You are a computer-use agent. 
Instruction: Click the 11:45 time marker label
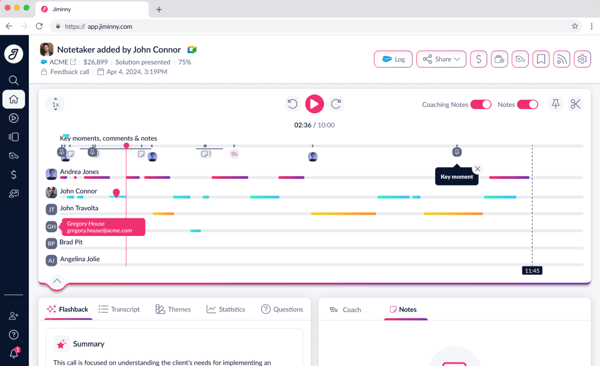[x=532, y=271]
